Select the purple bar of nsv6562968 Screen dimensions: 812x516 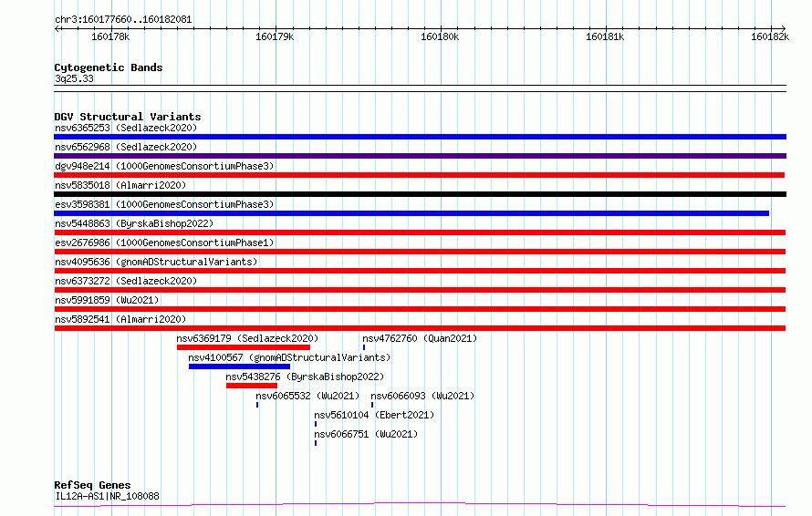420,156
